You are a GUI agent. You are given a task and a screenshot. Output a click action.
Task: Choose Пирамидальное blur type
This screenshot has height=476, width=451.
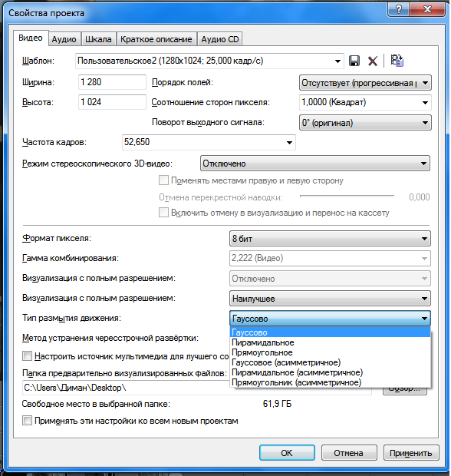[330, 342]
